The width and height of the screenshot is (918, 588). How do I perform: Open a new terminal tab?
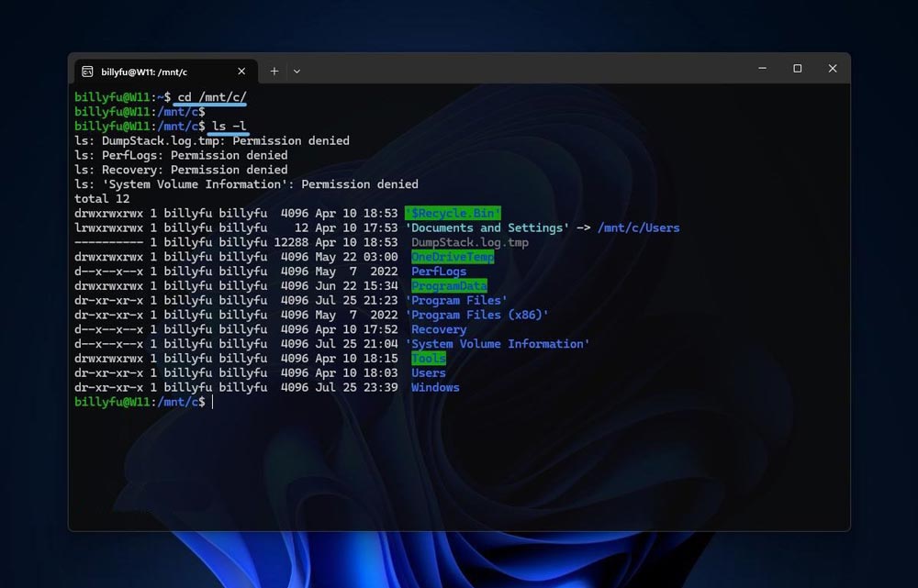click(274, 71)
